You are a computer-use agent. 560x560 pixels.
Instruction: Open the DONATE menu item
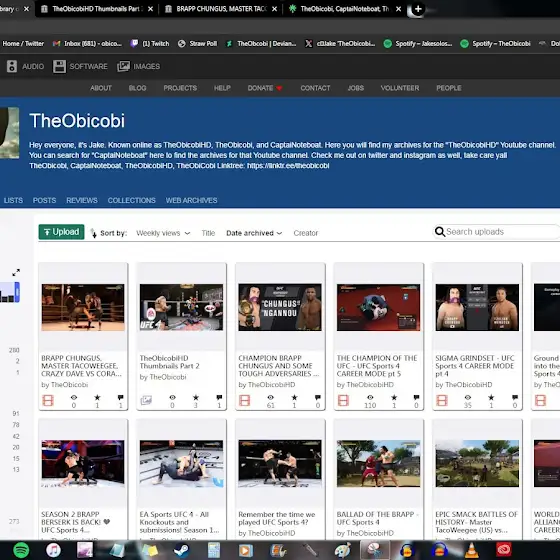(x=265, y=88)
